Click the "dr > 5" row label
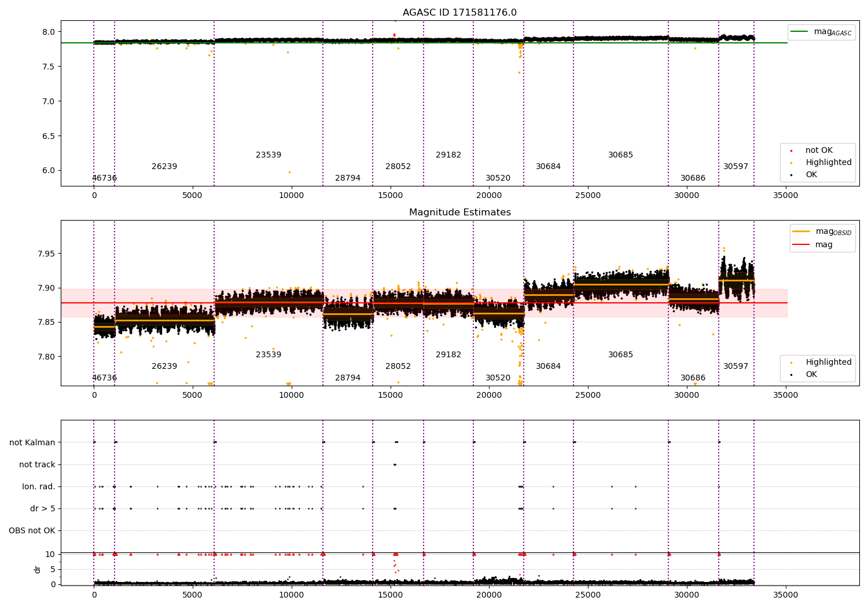 point(43,509)
